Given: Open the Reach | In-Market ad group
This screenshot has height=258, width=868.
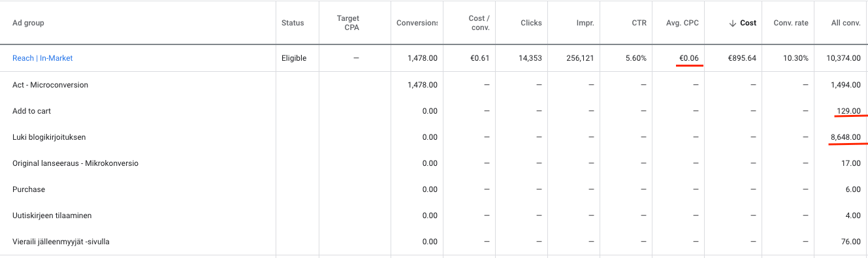Looking at the screenshot, I should pyautogui.click(x=42, y=58).
